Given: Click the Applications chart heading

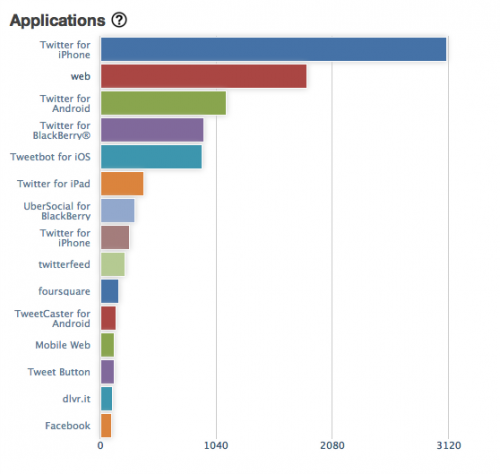Looking at the screenshot, I should click(x=57, y=20).
